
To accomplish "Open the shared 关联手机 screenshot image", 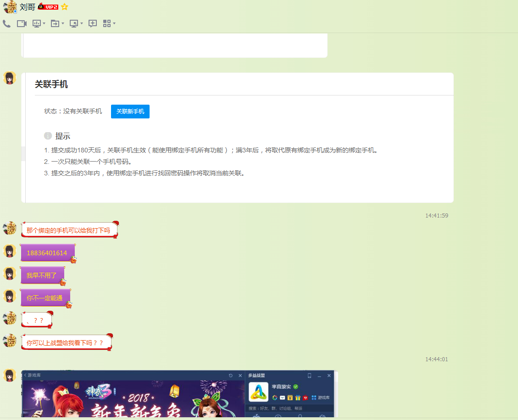I will click(x=238, y=138).
